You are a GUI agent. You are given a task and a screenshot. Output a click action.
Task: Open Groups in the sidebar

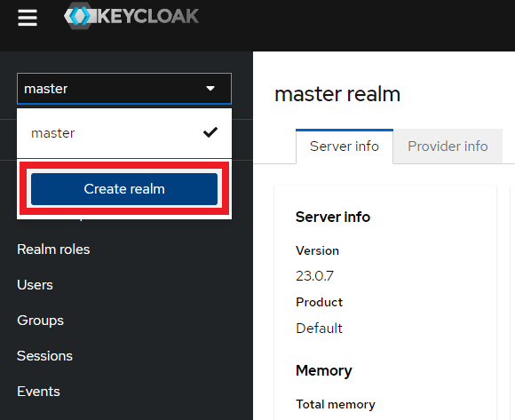(x=40, y=321)
